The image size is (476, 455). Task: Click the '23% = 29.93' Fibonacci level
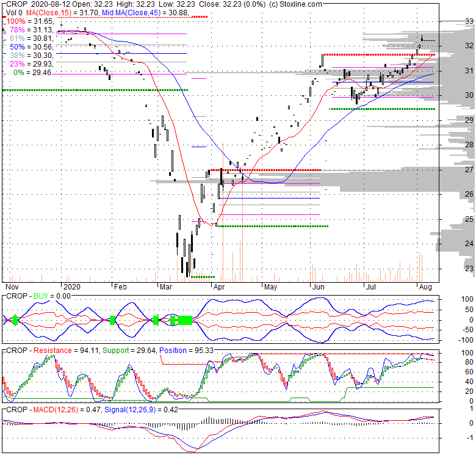pyautogui.click(x=32, y=64)
